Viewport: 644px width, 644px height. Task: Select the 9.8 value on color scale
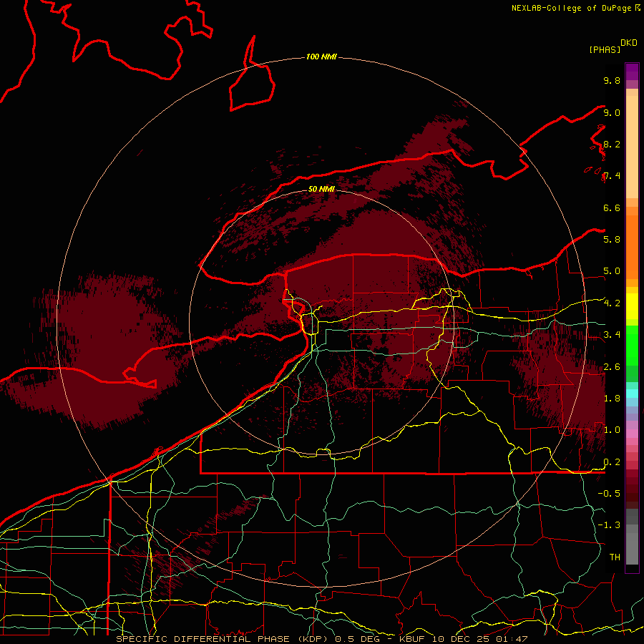point(612,80)
